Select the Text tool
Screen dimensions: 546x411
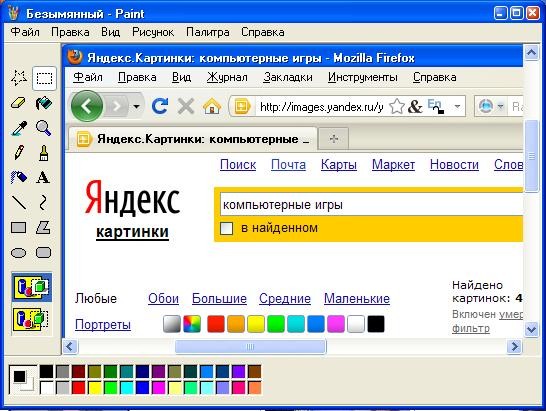(44, 178)
